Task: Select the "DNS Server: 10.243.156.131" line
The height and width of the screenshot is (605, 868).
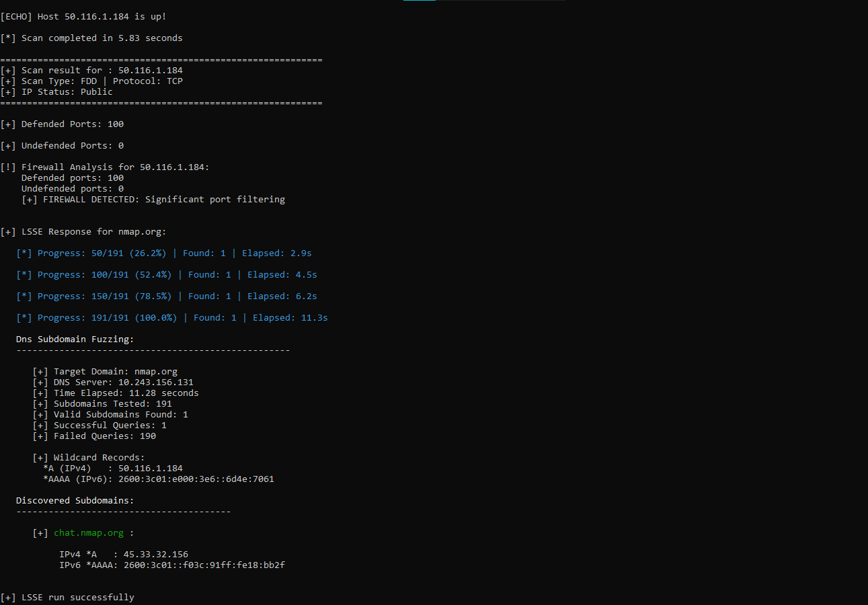Action: click(x=113, y=382)
